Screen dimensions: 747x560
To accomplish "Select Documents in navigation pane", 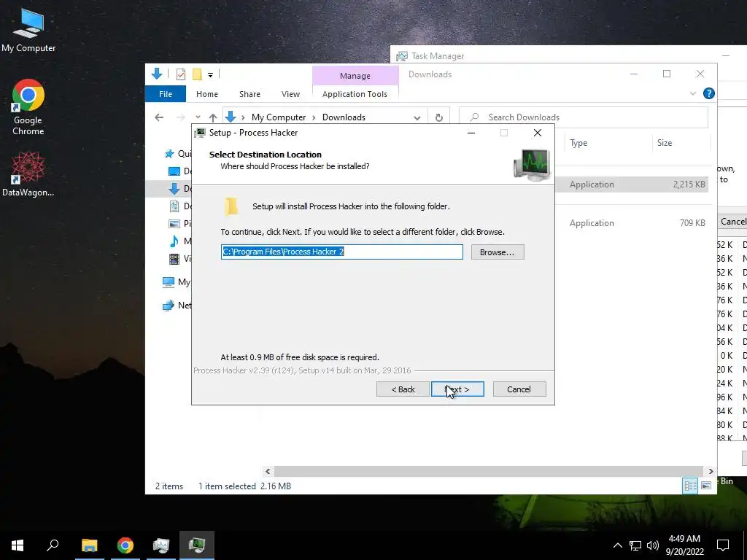I will (x=180, y=206).
